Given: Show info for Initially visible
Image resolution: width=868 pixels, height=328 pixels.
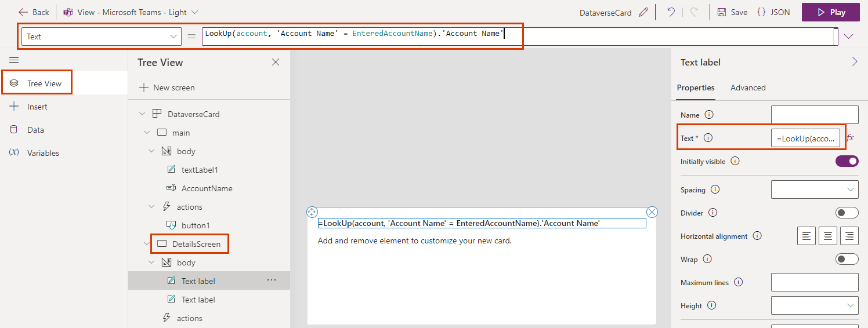Looking at the screenshot, I should 735,161.
